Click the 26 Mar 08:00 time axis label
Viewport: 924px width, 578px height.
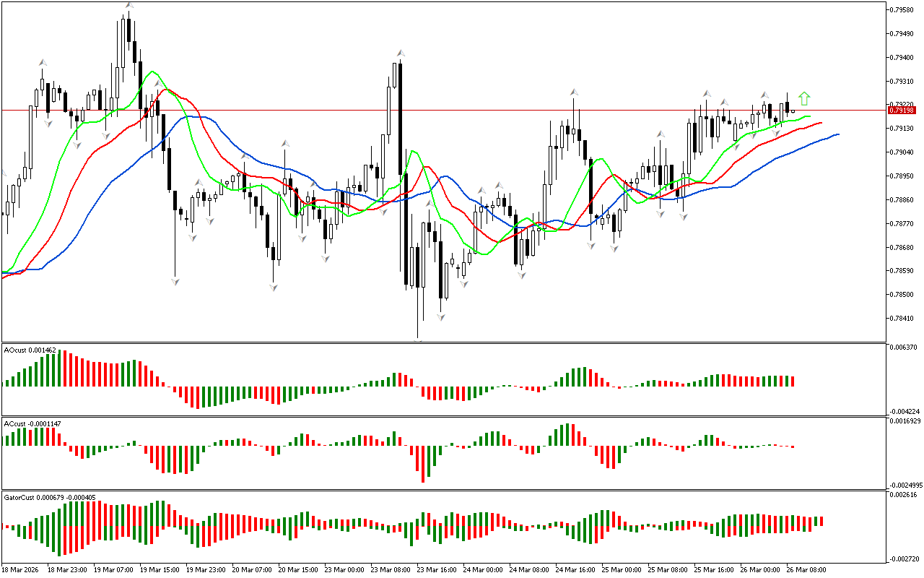coord(806,569)
